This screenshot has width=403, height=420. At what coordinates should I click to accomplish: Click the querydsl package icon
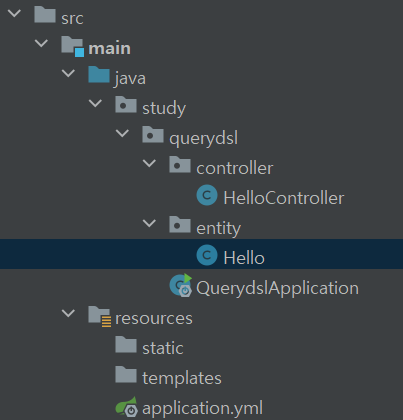pyautogui.click(x=153, y=134)
